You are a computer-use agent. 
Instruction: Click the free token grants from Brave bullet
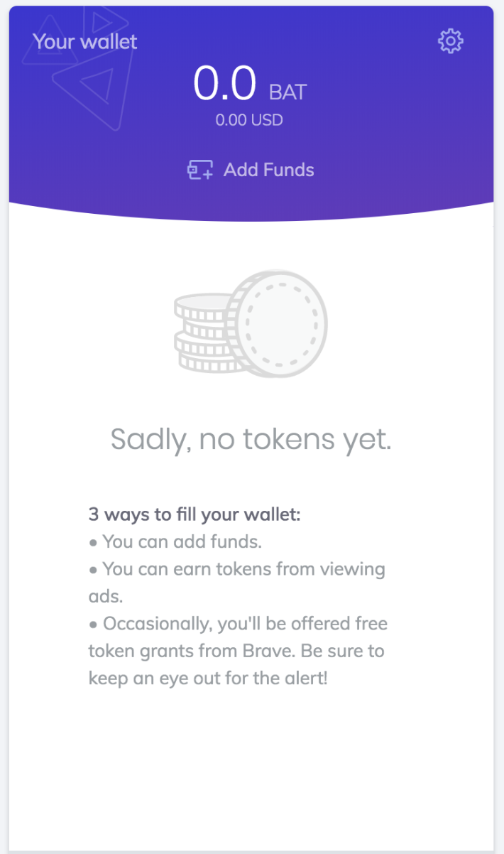(x=239, y=637)
